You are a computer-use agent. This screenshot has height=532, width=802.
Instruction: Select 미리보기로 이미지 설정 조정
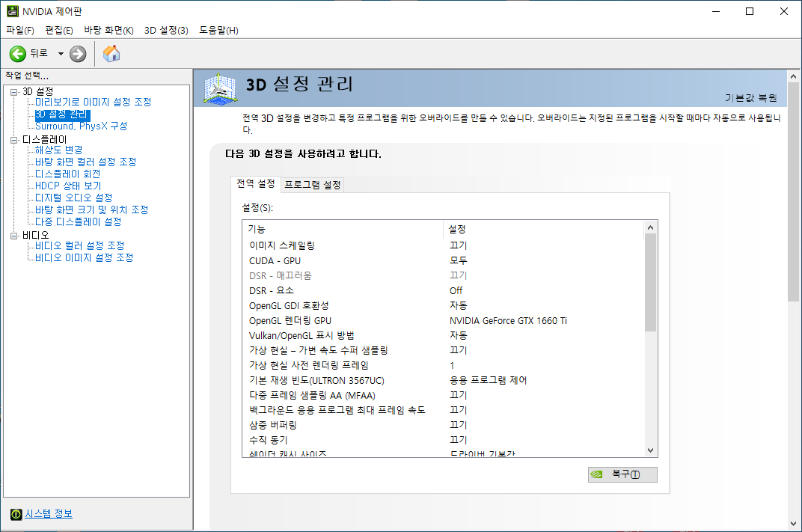[93, 102]
